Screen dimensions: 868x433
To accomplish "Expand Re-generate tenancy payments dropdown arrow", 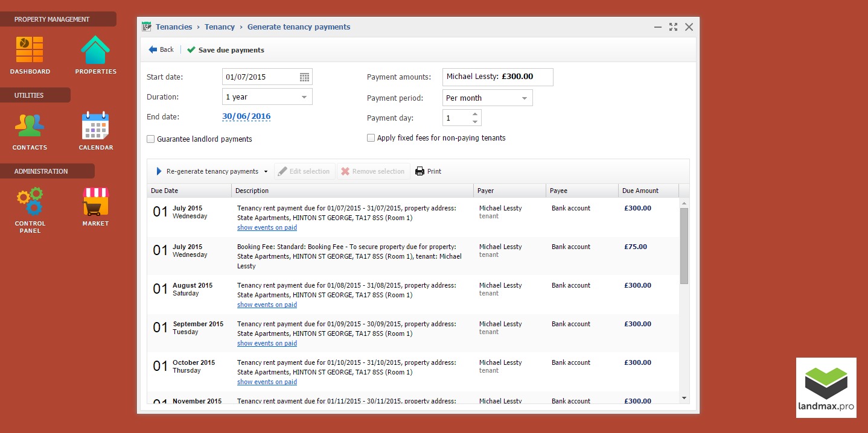I will [266, 172].
